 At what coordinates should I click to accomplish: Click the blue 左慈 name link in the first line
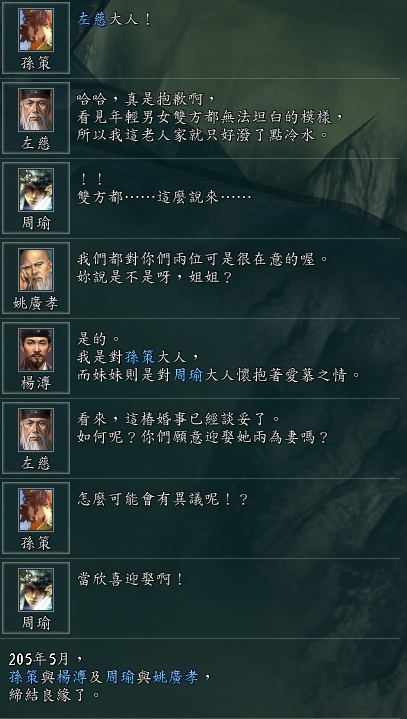pos(92,20)
